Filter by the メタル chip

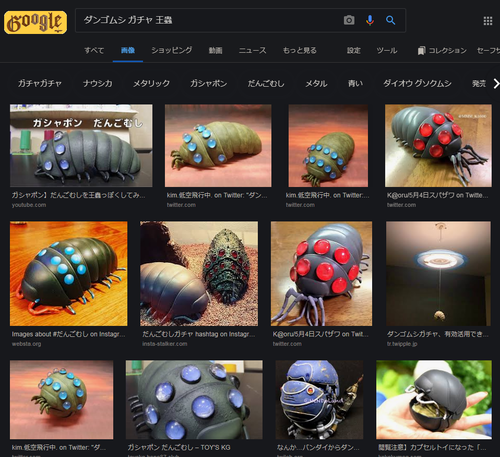click(316, 83)
